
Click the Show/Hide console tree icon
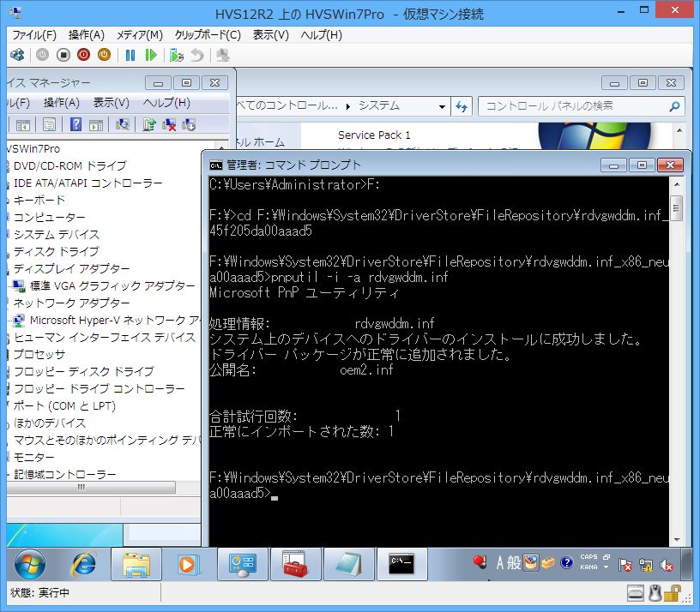point(23,124)
